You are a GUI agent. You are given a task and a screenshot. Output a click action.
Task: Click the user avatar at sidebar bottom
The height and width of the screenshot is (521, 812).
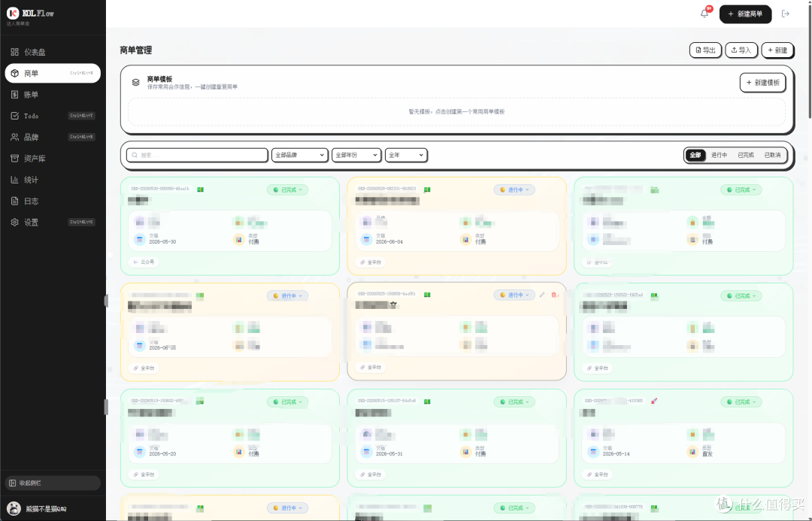14,508
